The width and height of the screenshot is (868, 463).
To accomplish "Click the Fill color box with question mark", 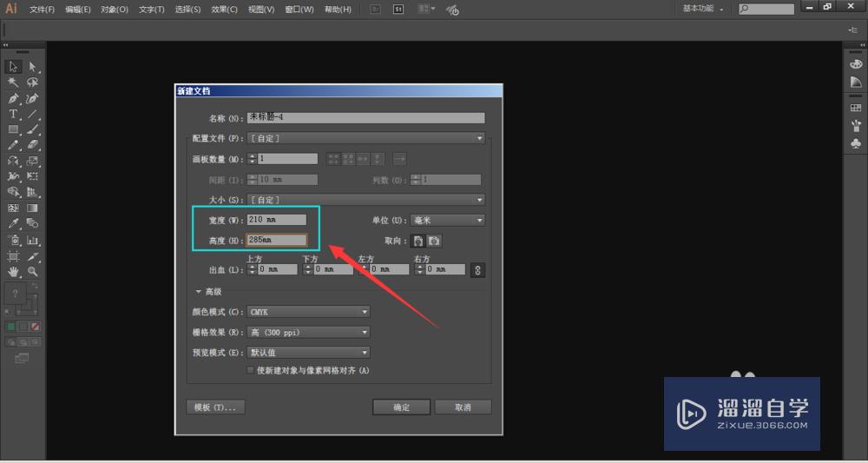I will click(x=15, y=294).
